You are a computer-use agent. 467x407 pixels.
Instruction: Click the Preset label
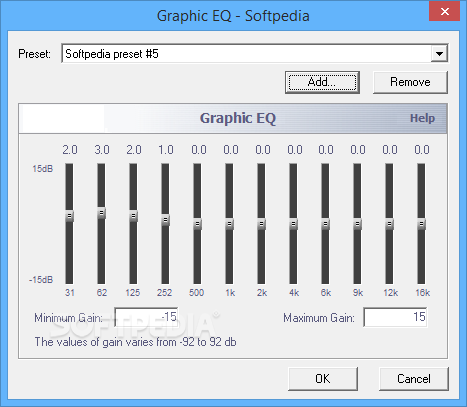coord(34,54)
